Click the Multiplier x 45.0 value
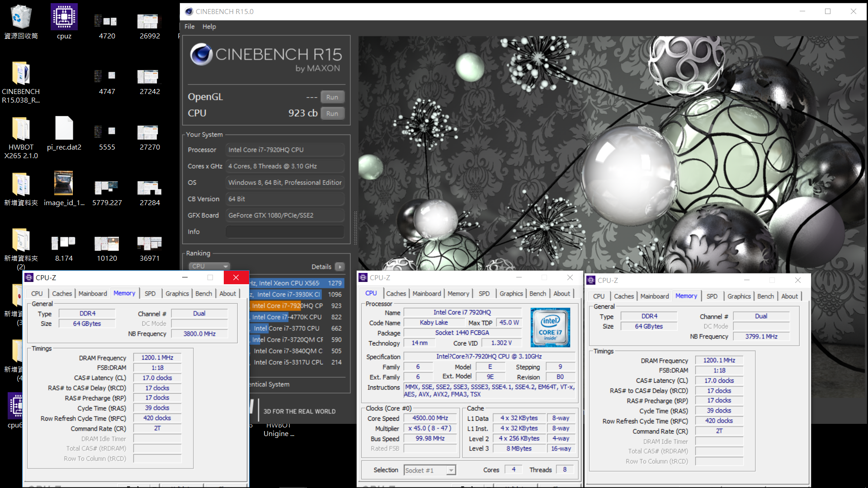Image resolution: width=868 pixels, height=488 pixels. (430, 428)
